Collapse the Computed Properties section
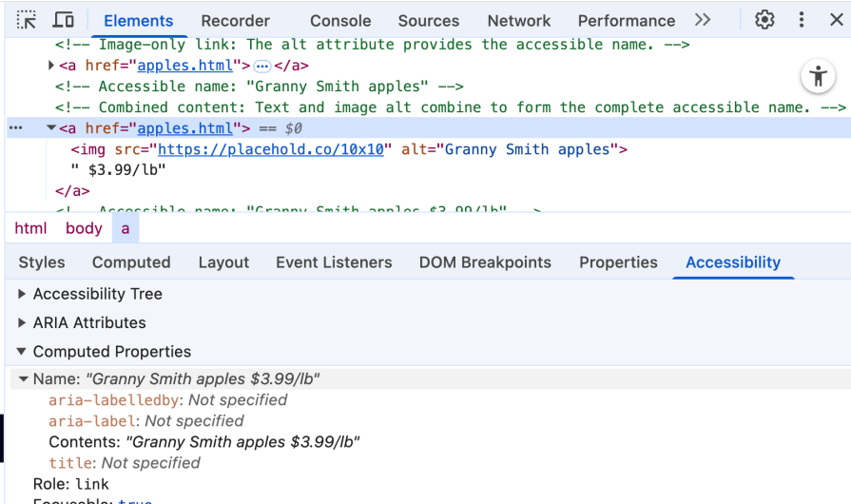 click(x=22, y=352)
